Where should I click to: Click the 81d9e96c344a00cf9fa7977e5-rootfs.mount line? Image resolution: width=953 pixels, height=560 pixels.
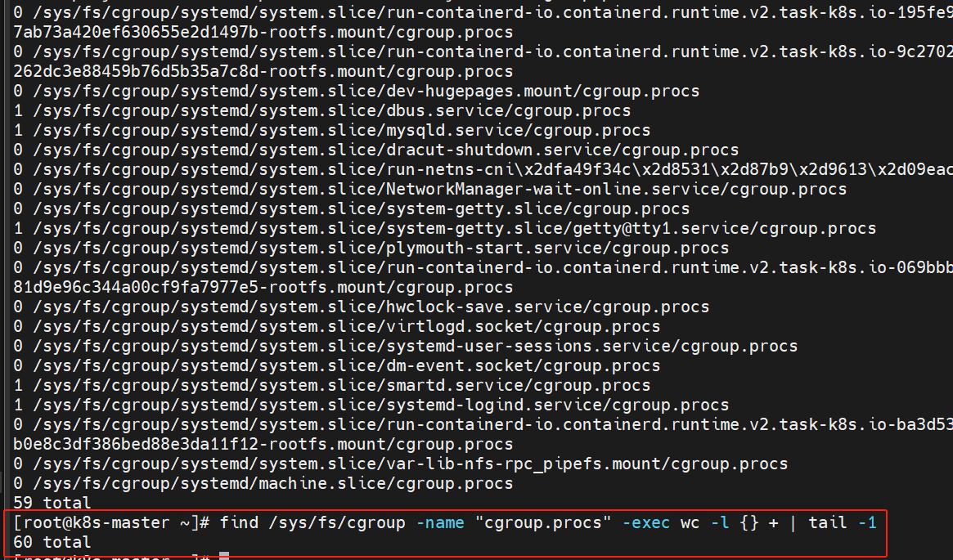point(263,287)
